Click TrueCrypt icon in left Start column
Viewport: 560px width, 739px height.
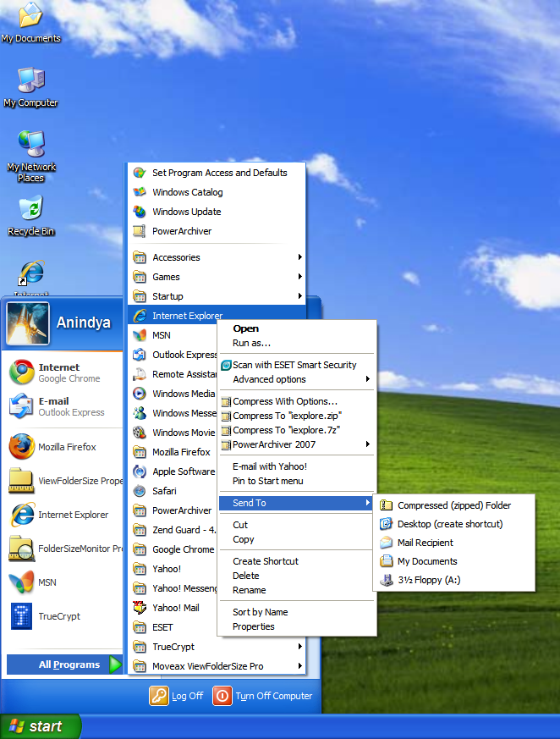point(22,616)
